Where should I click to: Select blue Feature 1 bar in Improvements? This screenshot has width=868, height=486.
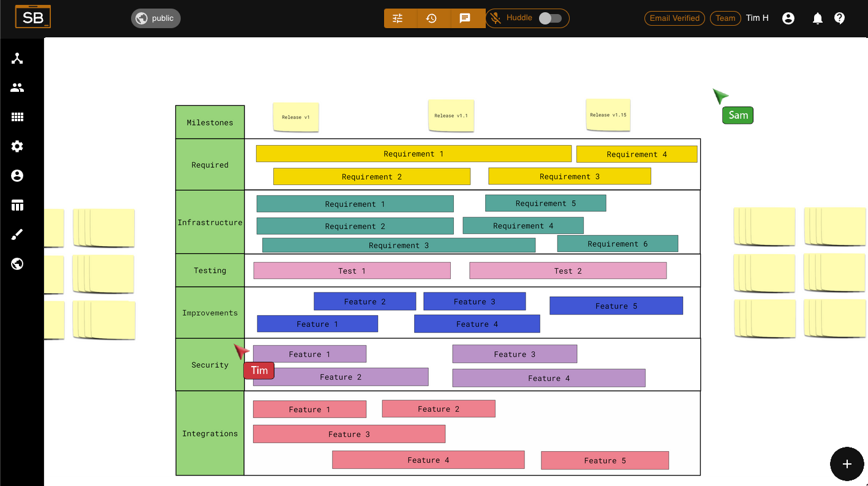tap(317, 324)
